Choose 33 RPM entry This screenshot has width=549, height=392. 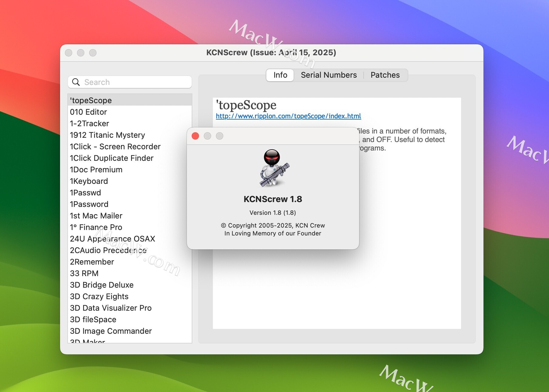point(130,273)
